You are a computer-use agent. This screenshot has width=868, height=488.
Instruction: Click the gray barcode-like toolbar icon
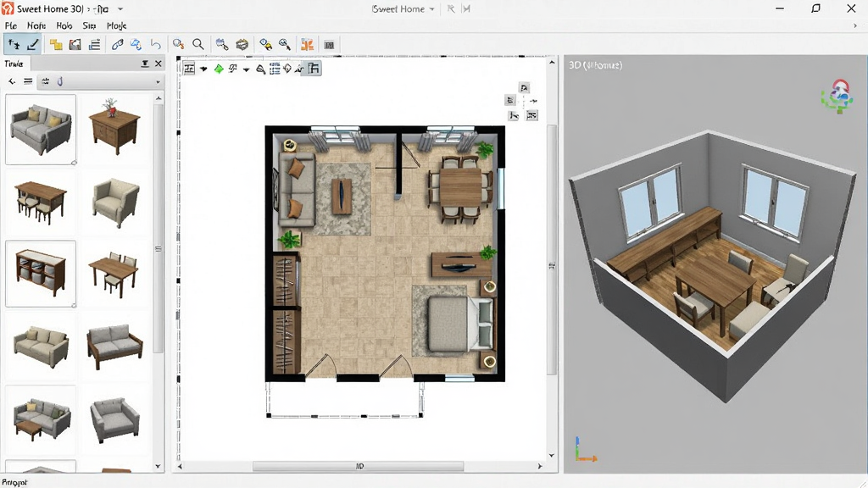tap(330, 46)
